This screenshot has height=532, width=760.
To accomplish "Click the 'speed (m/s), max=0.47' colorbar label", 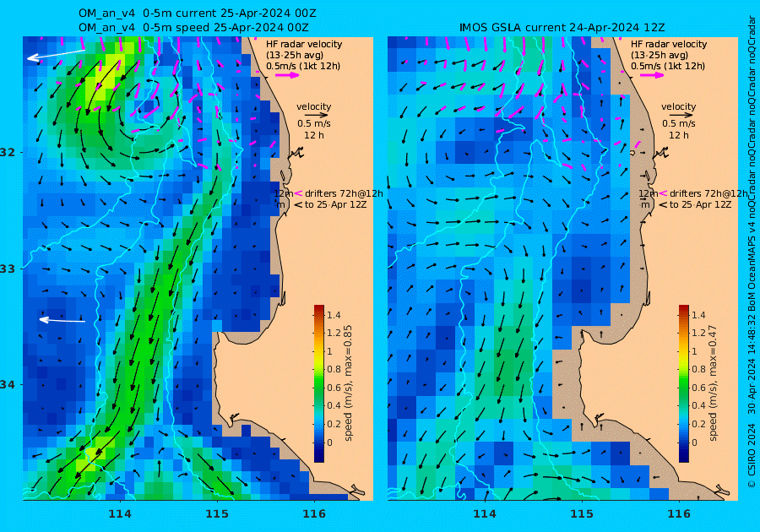I will click(713, 383).
